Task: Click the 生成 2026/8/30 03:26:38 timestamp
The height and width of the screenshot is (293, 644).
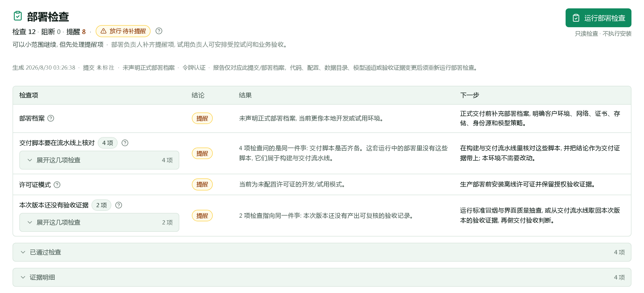Action: [x=44, y=68]
